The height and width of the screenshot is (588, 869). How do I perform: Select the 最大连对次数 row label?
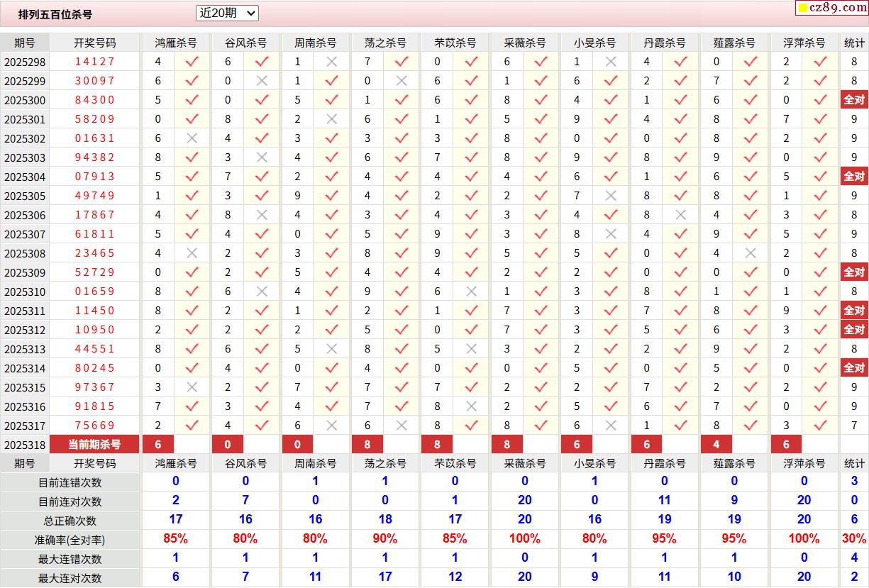pyautogui.click(x=70, y=578)
